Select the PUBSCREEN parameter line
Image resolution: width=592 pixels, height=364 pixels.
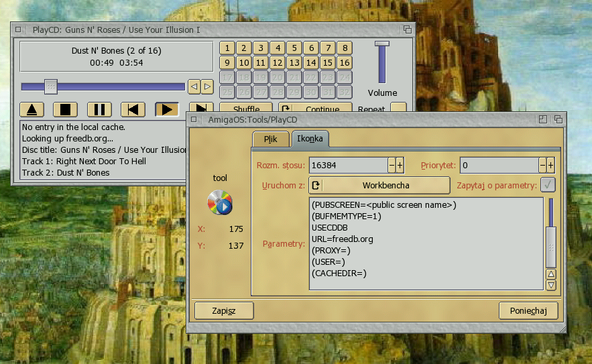click(384, 205)
